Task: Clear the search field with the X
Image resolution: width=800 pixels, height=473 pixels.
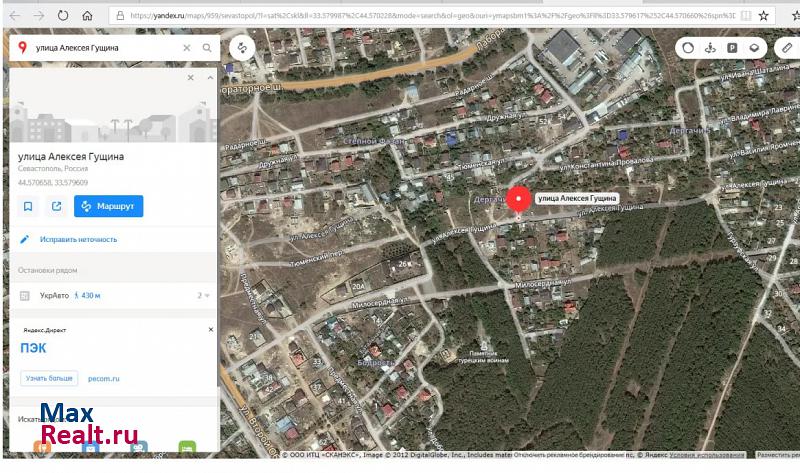Action: click(x=187, y=48)
